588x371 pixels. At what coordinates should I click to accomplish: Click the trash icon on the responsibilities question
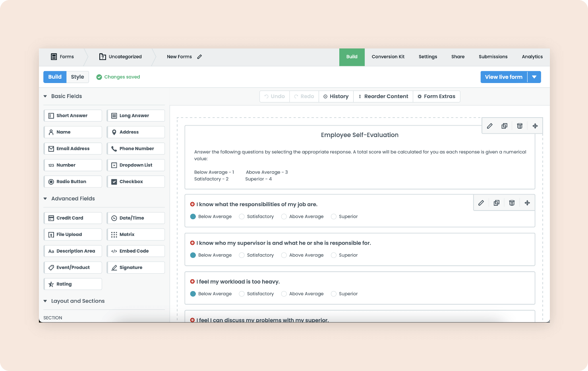(512, 203)
